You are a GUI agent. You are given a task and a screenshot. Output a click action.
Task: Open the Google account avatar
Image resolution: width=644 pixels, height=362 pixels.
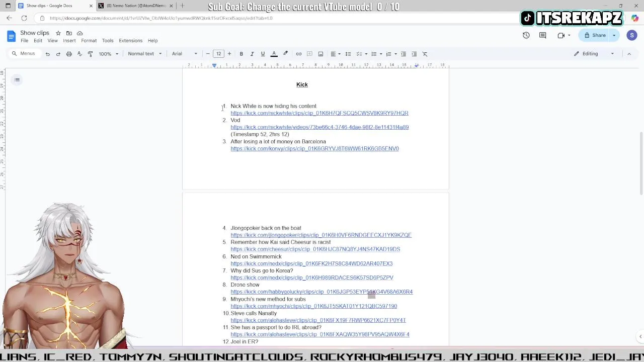632,35
